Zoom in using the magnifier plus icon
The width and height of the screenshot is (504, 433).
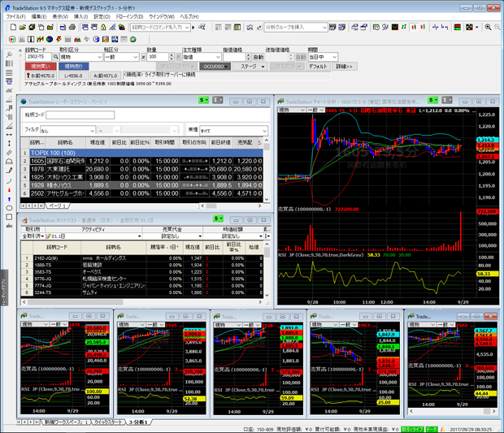488,28
